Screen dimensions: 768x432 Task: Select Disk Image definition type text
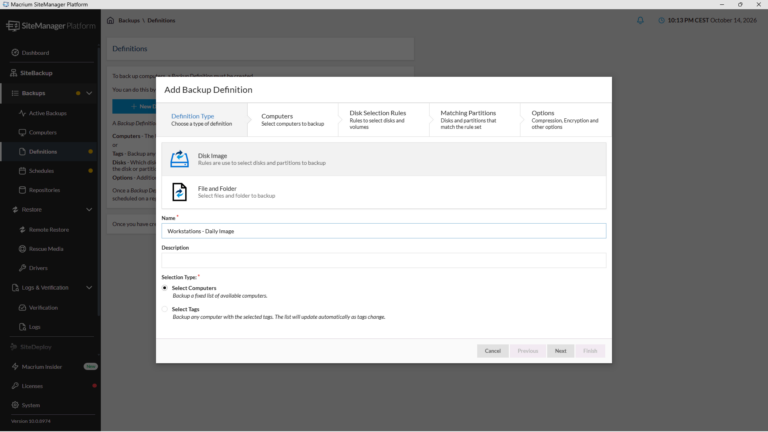click(212, 156)
